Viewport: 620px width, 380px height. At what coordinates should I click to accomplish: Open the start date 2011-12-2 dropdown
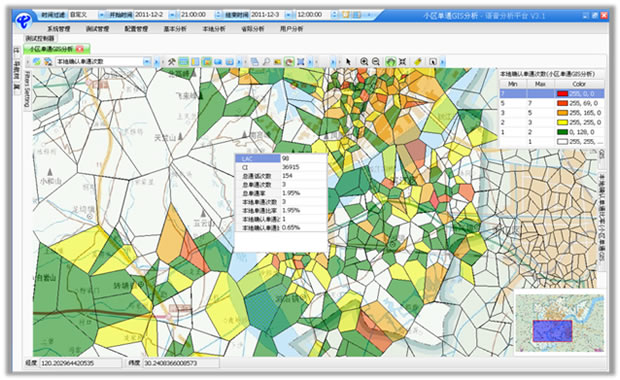tap(172, 15)
